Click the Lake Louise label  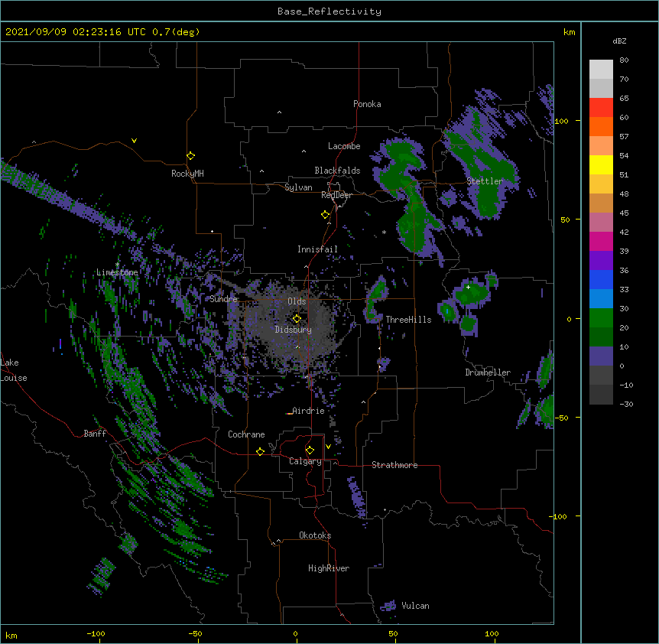14,370
